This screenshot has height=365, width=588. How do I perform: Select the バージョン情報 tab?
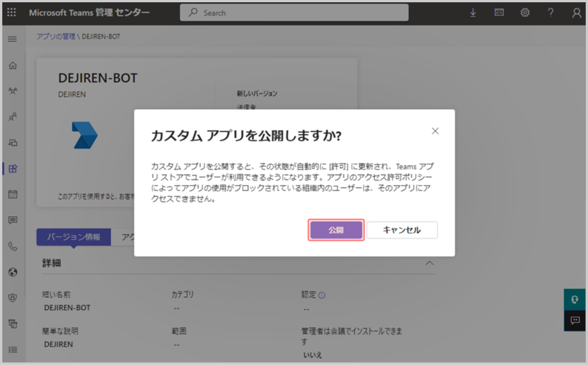(73, 237)
